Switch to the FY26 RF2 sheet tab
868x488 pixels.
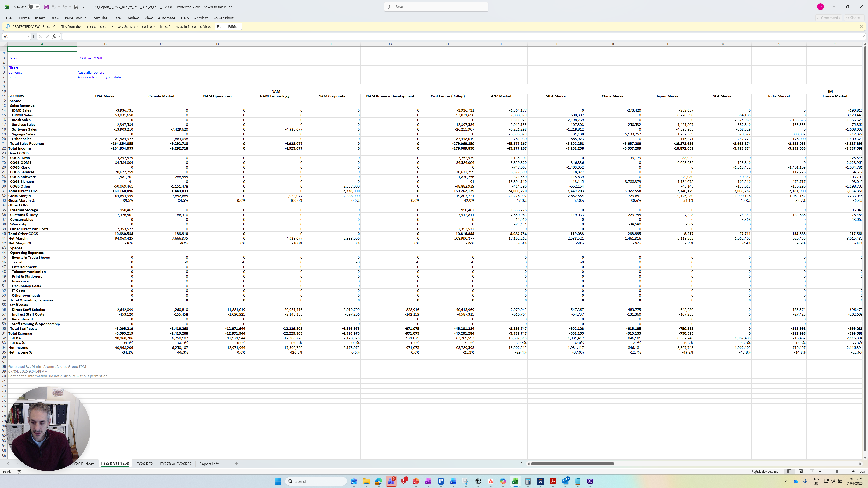click(x=144, y=464)
